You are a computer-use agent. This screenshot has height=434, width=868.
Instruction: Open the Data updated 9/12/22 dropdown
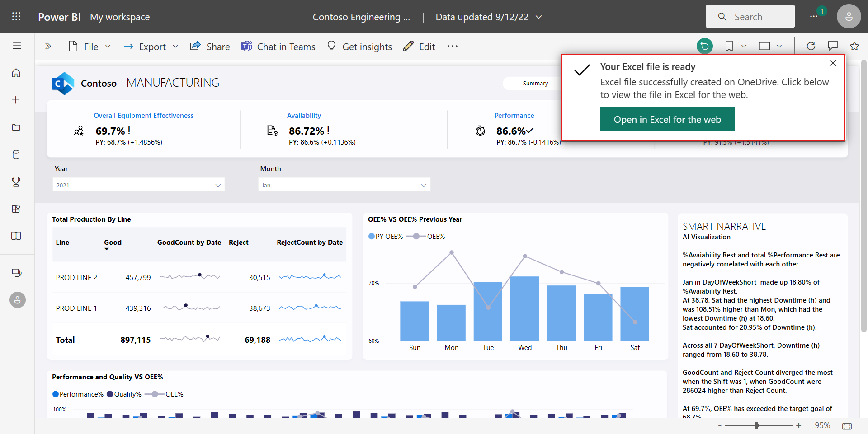[488, 17]
